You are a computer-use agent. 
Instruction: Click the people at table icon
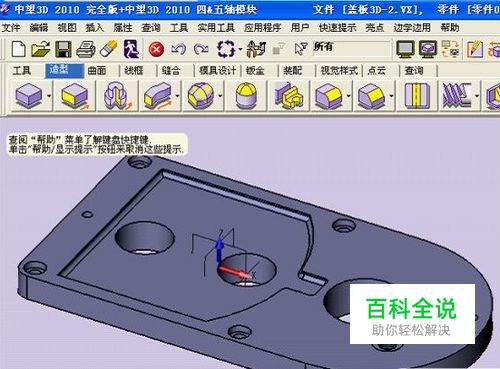[x=256, y=49]
